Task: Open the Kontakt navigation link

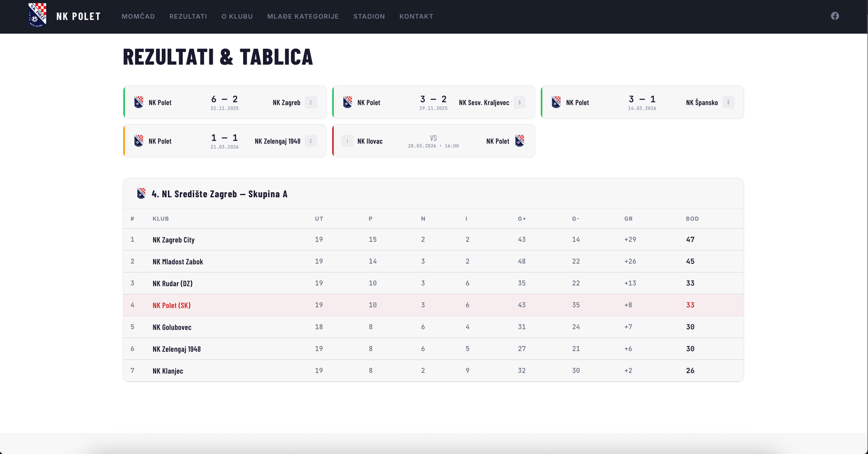Action: [x=416, y=17]
